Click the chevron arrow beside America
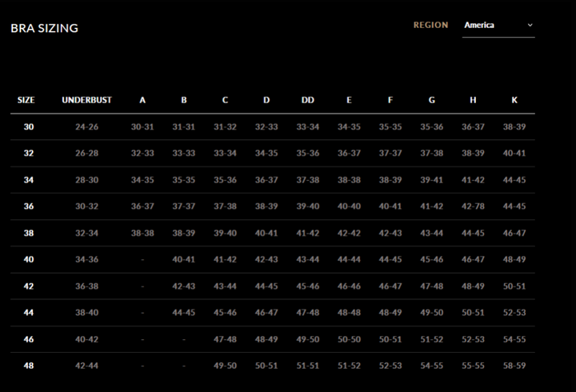Screen dimensions: 576x392 [530, 26]
